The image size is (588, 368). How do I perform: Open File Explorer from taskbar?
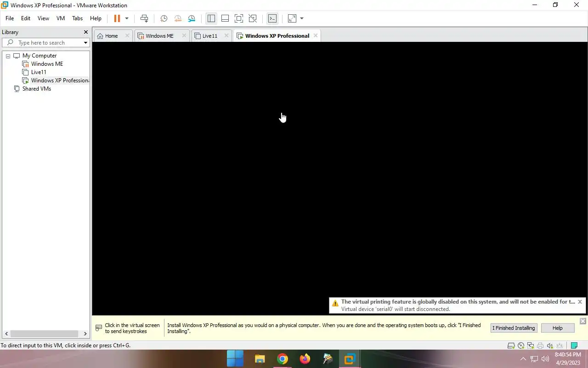[260, 359]
